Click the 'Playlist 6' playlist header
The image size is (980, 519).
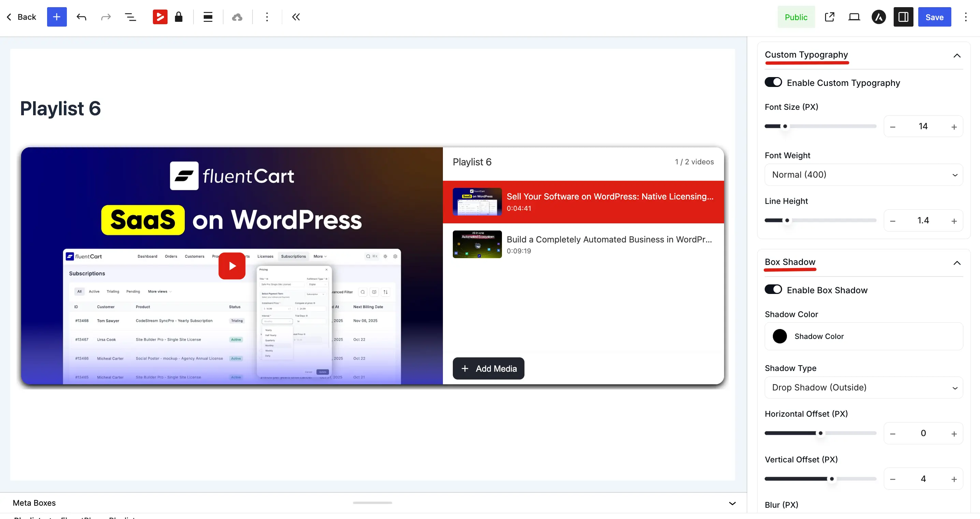pos(472,162)
